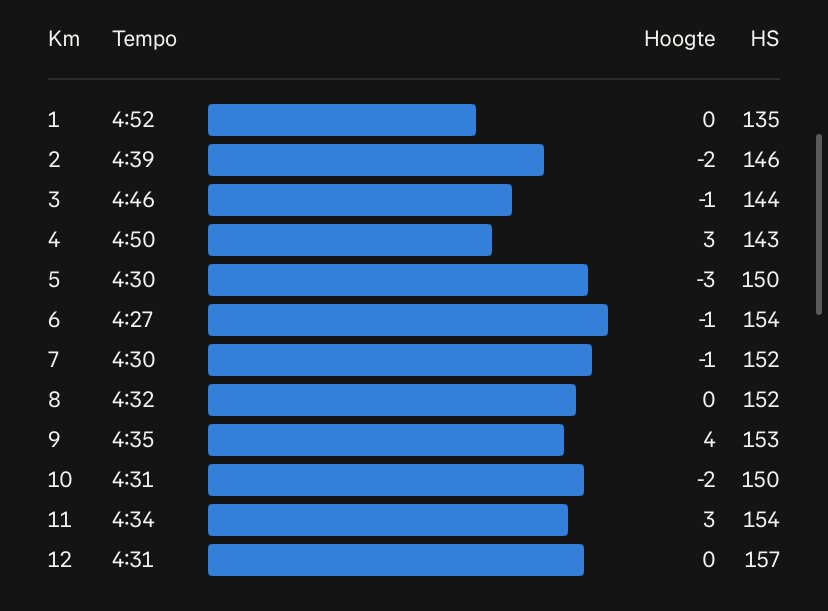Screen dimensions: 828x611
Task: Select the kilometer 12 pace bar
Action: 396,560
